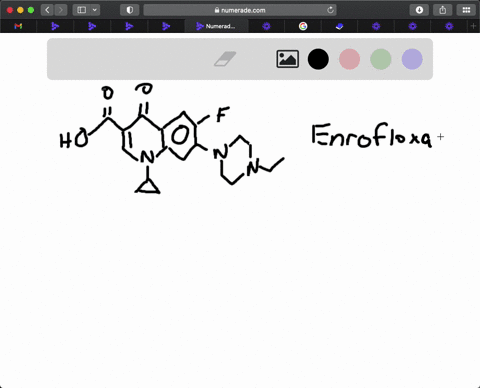480x388 pixels.
Task: Switch to the last tab before plus button
Action: click(x=449, y=26)
